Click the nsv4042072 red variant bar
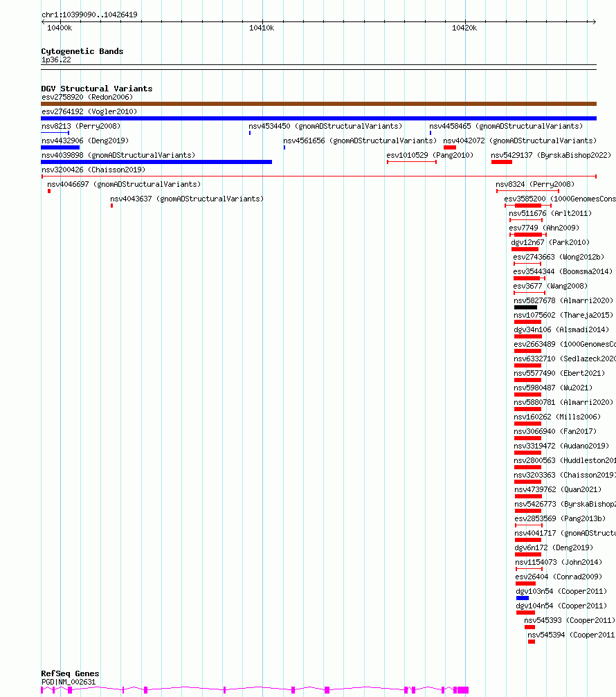The height and width of the screenshot is (697, 616). click(450, 147)
